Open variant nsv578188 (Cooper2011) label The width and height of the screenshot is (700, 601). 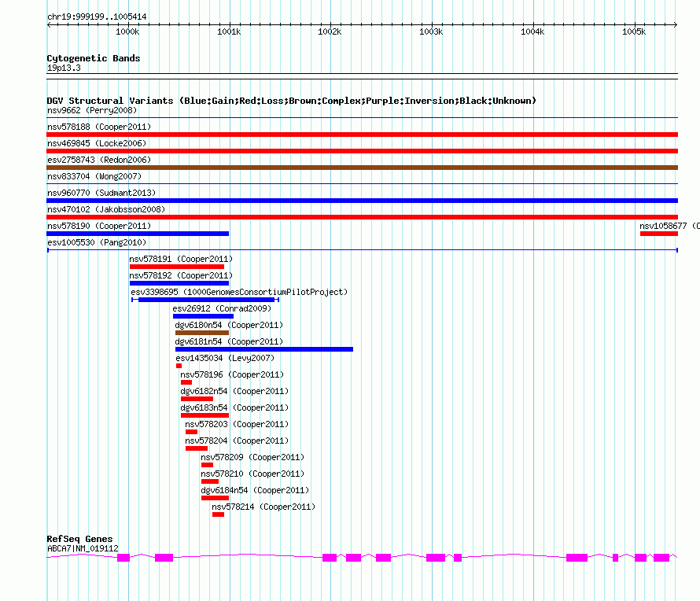[x=99, y=127]
